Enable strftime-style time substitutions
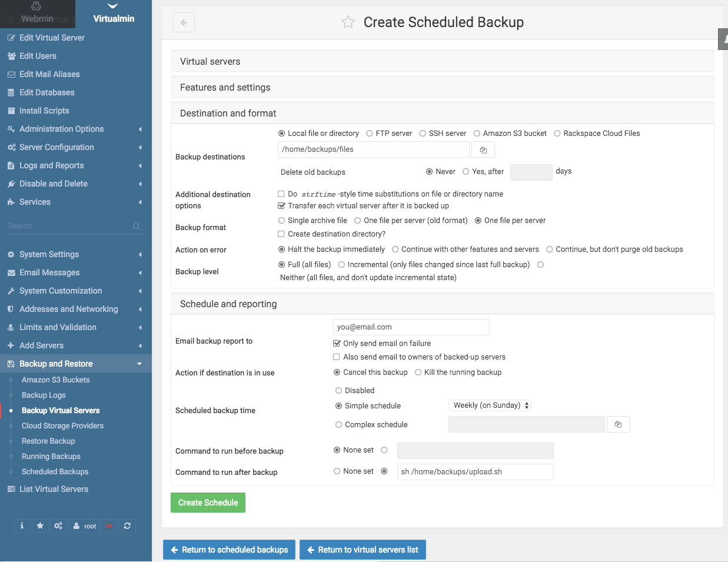The height and width of the screenshot is (562, 728). click(280, 194)
